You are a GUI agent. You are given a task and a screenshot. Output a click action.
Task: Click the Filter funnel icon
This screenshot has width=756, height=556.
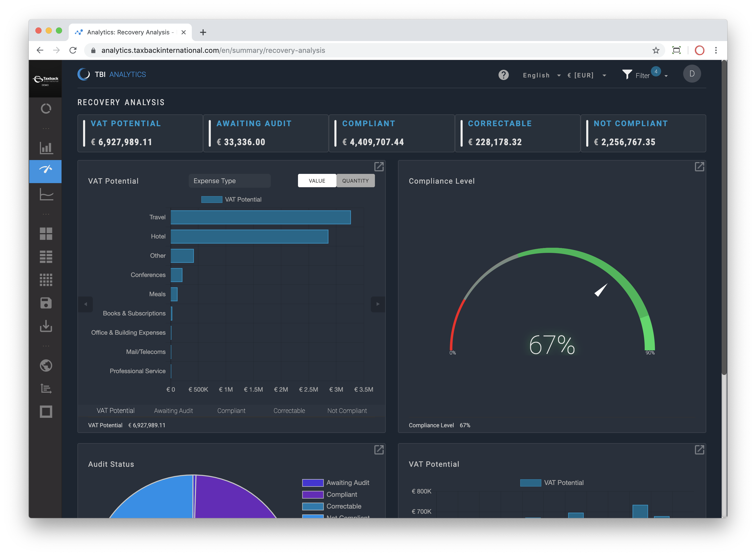627,74
